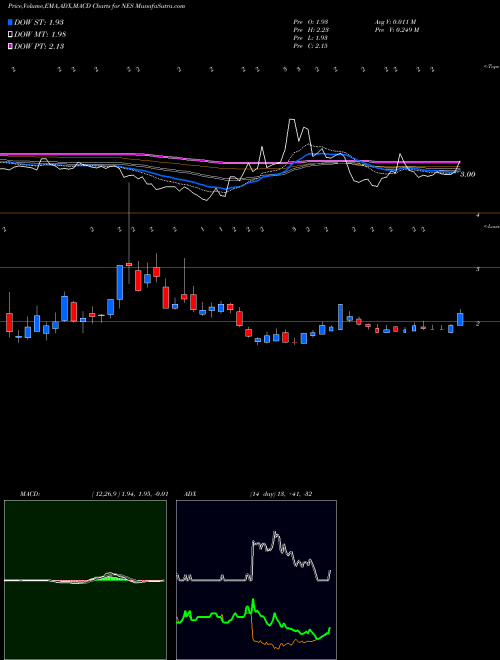Click the 'Pre C: 2.15' close value

click(311, 46)
